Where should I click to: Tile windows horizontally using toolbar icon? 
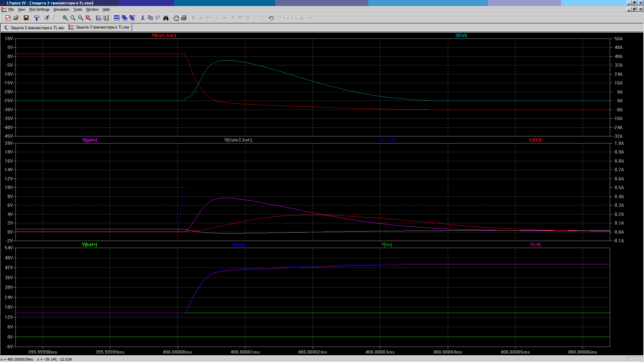point(117,18)
